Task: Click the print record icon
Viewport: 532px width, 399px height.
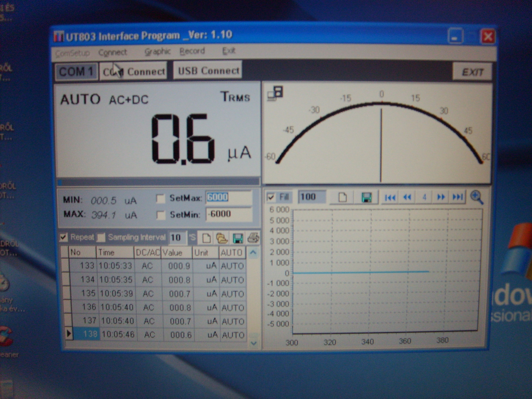Action: point(253,238)
